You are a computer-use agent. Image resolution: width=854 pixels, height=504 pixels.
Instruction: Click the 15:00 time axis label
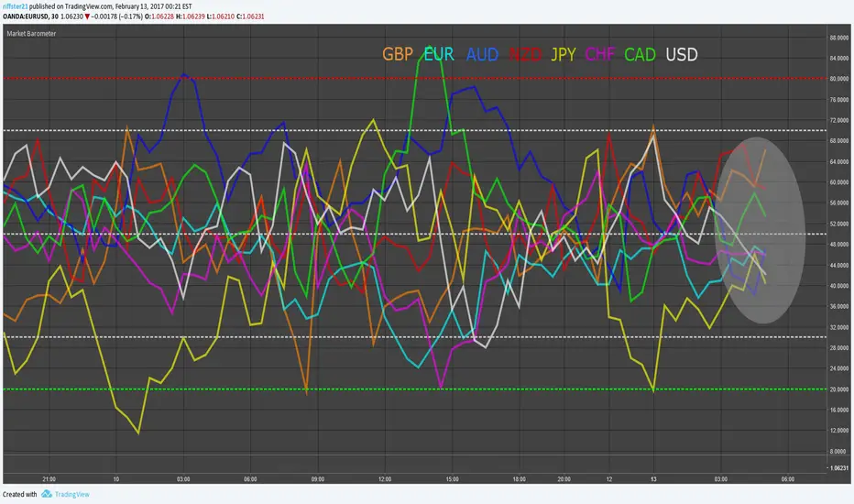452,479
